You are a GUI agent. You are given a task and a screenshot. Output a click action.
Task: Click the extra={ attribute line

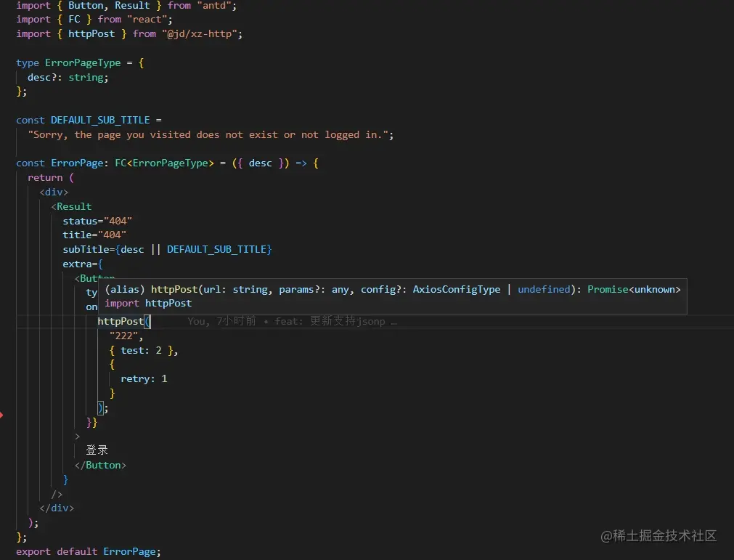pos(83,264)
